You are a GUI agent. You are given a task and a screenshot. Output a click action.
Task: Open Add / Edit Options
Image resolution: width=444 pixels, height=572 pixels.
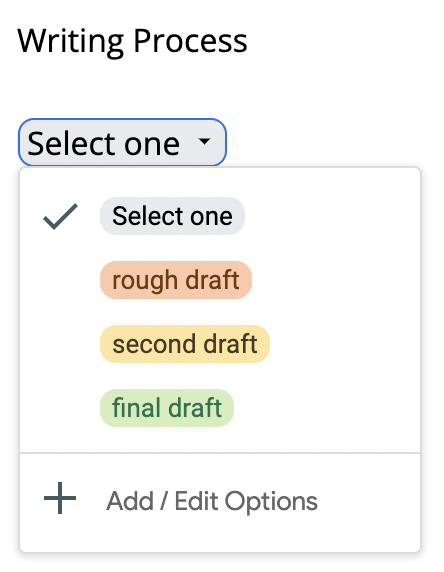(x=220, y=501)
